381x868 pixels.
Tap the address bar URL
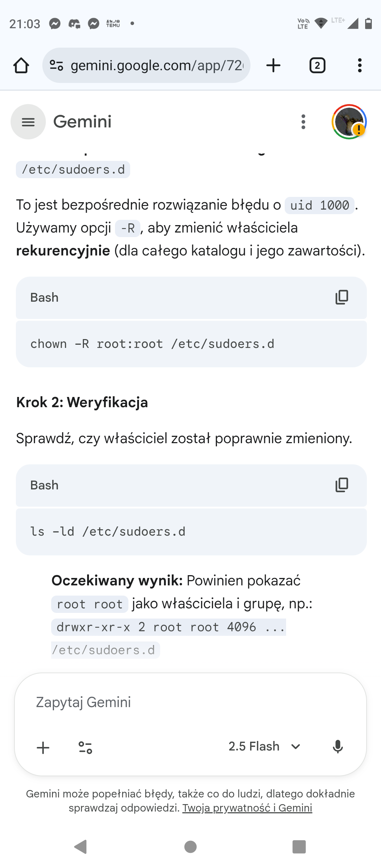point(157,66)
